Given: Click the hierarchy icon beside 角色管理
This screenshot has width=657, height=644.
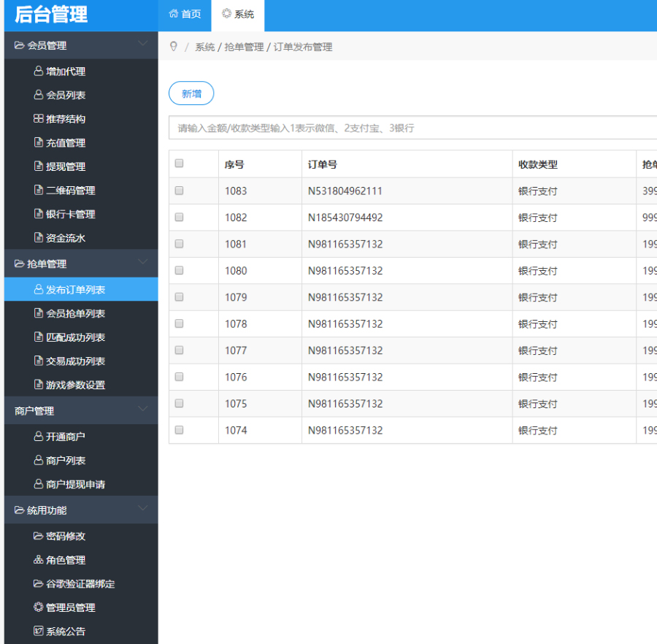Looking at the screenshot, I should [39, 560].
